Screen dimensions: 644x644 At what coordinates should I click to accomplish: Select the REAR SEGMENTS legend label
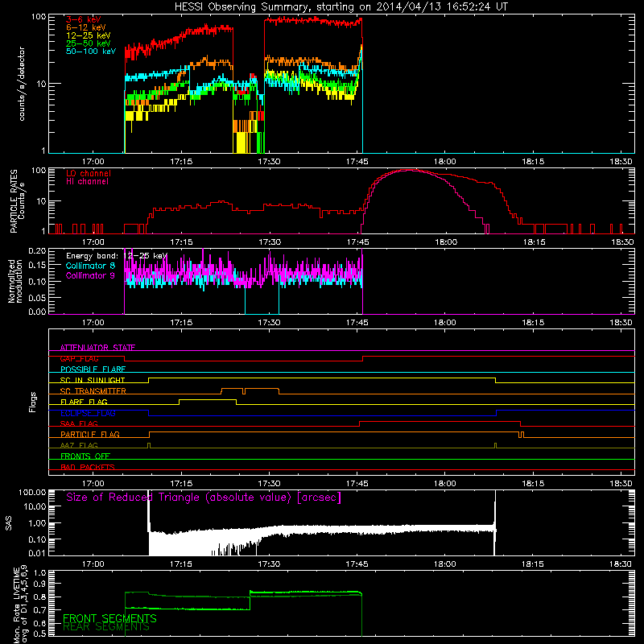(x=106, y=626)
